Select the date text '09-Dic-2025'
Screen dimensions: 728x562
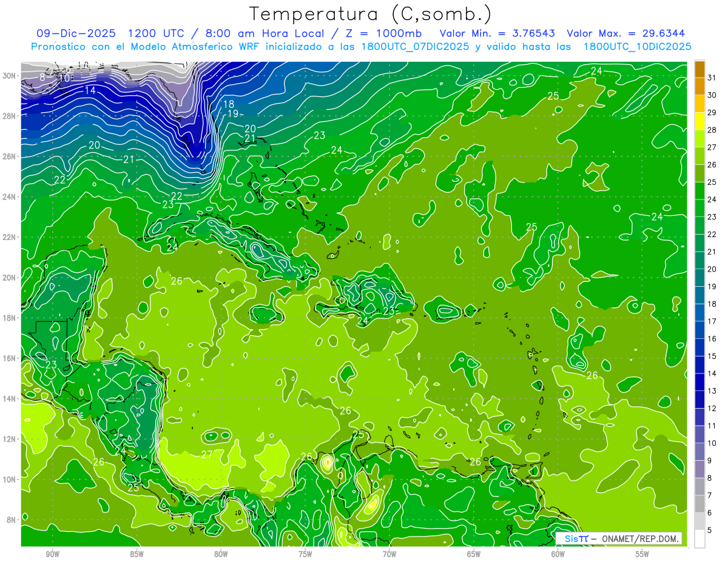tap(76, 33)
